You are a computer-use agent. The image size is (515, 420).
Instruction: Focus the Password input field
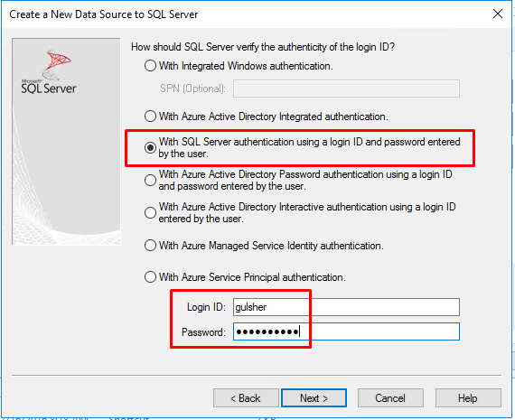346,331
